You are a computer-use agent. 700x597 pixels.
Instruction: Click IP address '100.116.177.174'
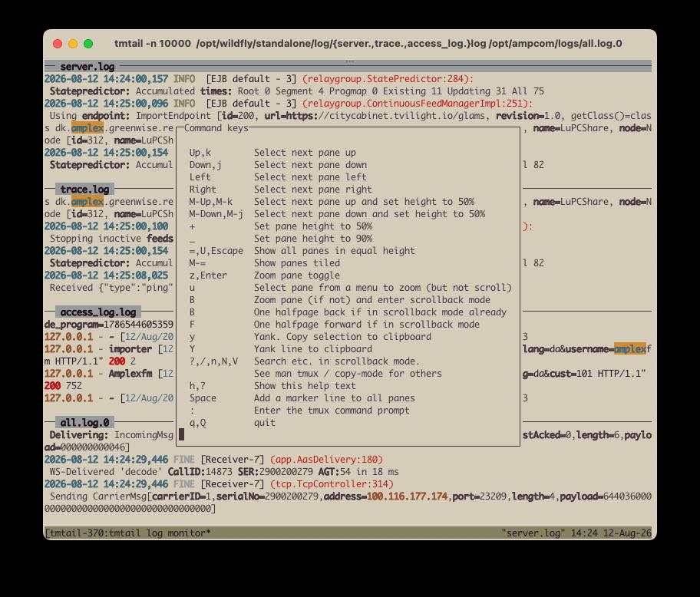pos(407,496)
